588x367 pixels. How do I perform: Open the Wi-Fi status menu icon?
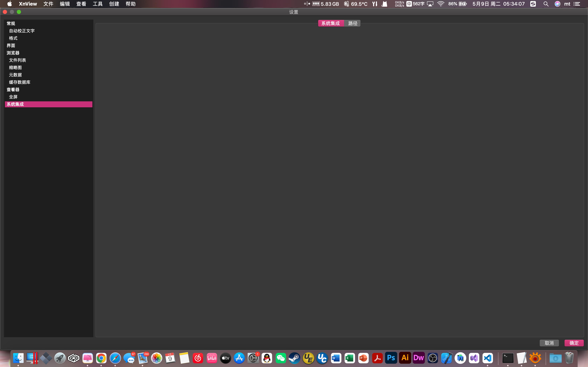click(x=440, y=4)
